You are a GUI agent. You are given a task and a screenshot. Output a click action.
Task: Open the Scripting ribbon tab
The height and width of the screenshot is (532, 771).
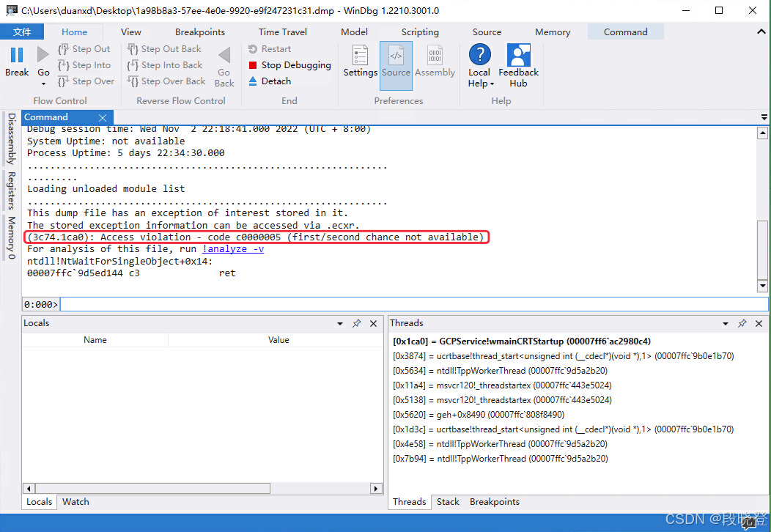point(420,32)
